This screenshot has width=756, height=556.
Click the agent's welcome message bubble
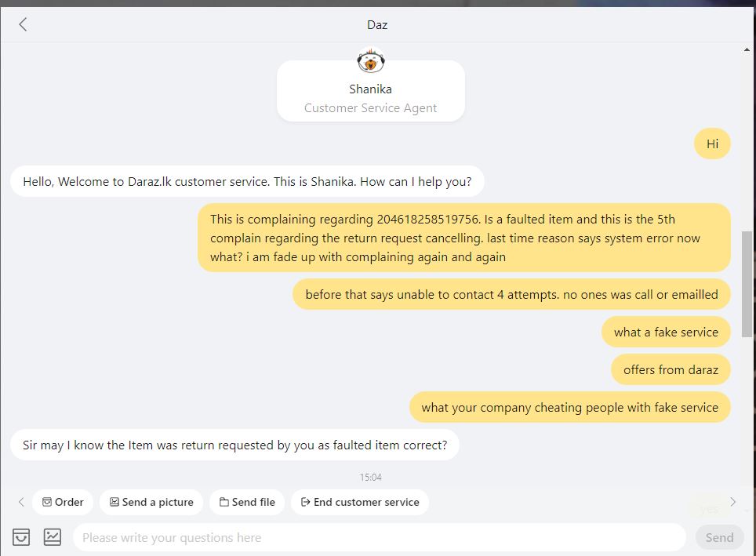pos(247,181)
